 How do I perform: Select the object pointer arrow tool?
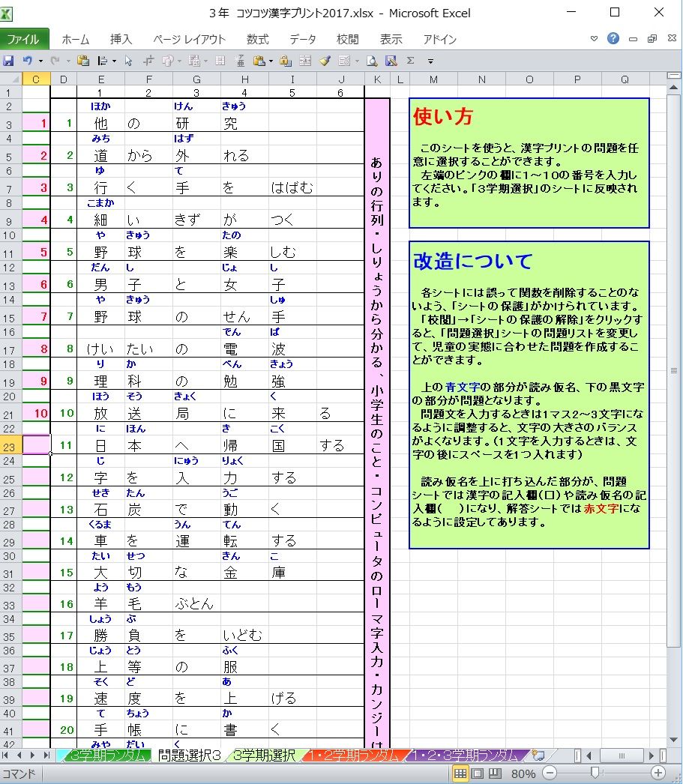(x=128, y=61)
